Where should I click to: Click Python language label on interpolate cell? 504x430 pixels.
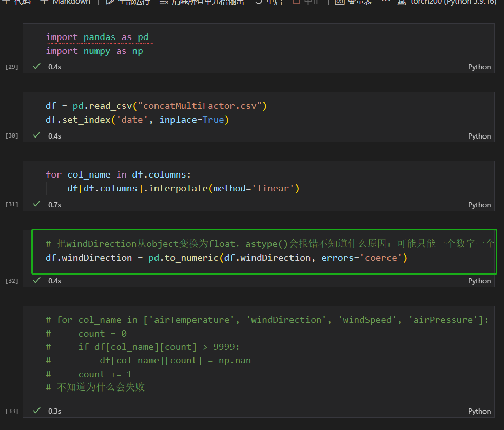(x=479, y=205)
